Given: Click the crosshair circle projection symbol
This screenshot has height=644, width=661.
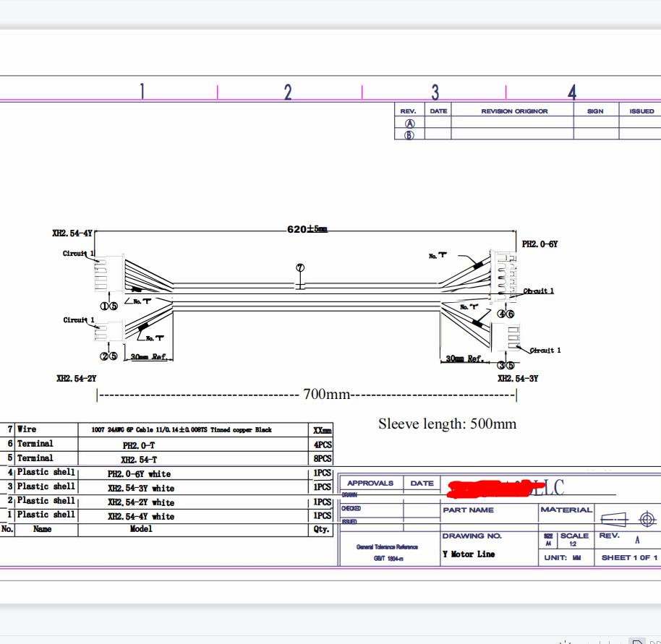Looking at the screenshot, I should coord(647,518).
